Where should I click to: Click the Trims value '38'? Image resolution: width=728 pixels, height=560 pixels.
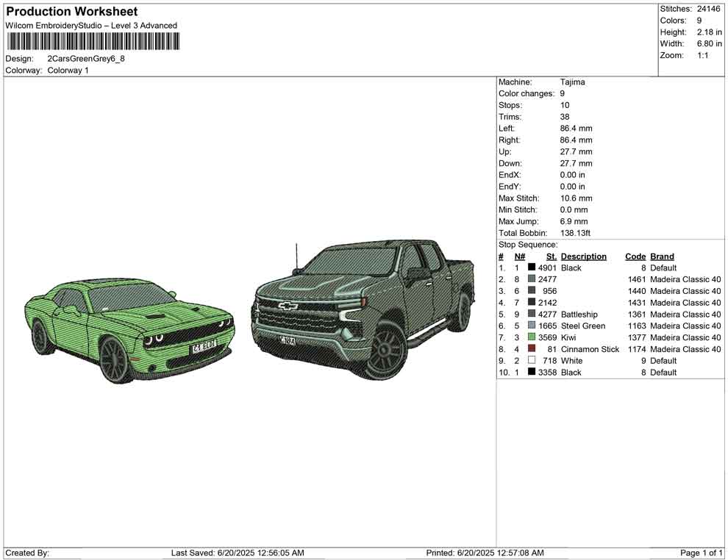(565, 117)
